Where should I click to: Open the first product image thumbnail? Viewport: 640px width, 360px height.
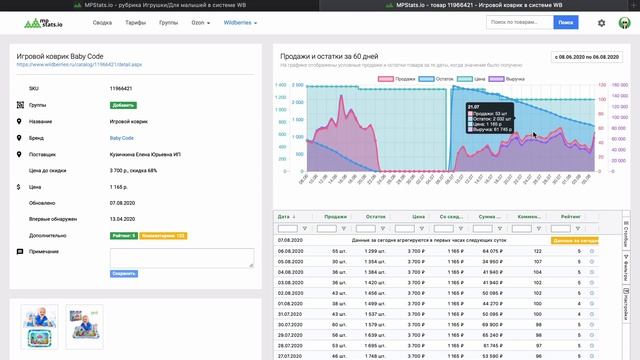(x=40, y=327)
